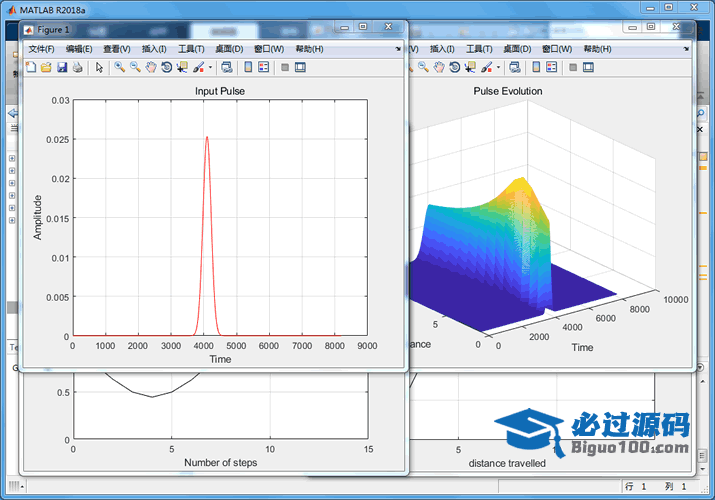The width and height of the screenshot is (715, 500).
Task: Print Figure 1 with the printer icon
Action: pos(77,67)
